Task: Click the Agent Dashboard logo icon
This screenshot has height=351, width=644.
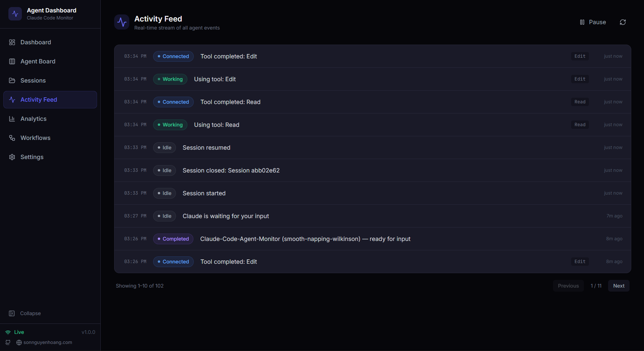Action: pos(15,14)
